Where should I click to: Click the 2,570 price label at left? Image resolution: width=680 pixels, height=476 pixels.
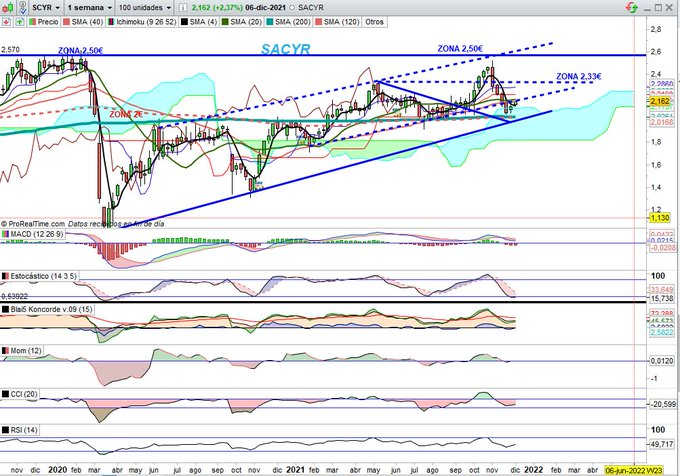(x=10, y=50)
